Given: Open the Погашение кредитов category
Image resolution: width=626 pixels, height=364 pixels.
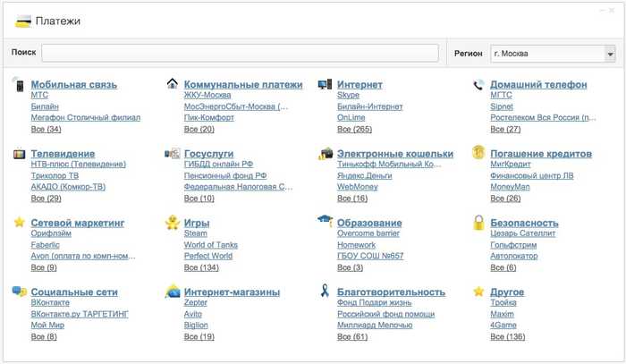Looking at the screenshot, I should point(541,154).
